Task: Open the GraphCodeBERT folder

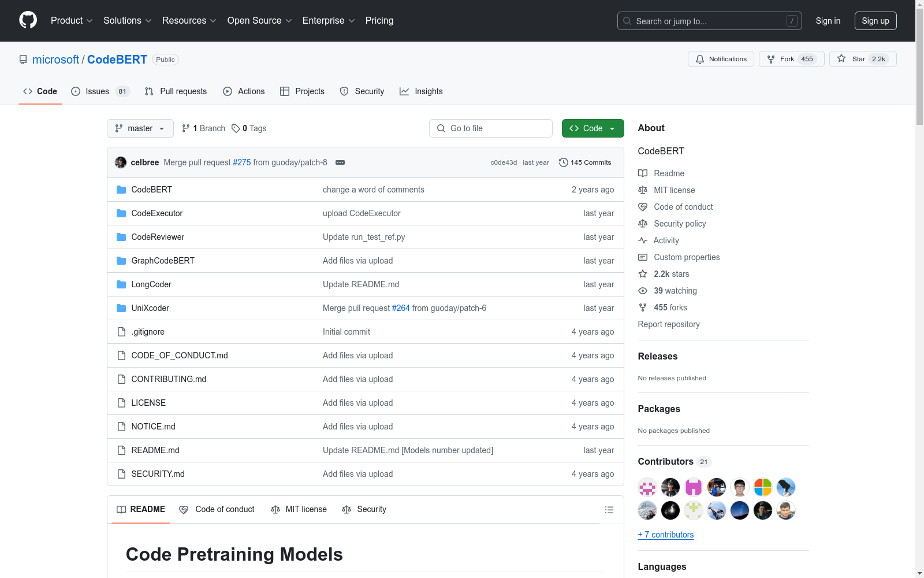Action: [163, 261]
